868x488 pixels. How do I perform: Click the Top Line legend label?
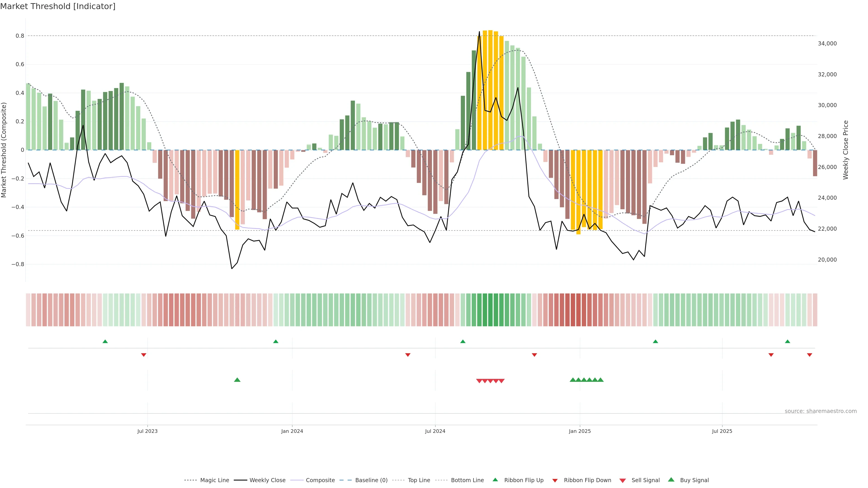419,480
